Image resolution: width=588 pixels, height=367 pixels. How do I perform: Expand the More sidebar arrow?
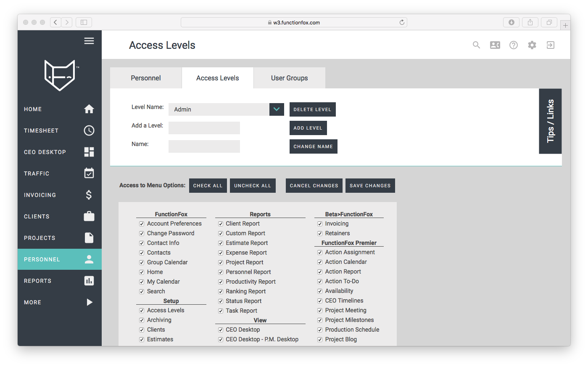[89, 302]
